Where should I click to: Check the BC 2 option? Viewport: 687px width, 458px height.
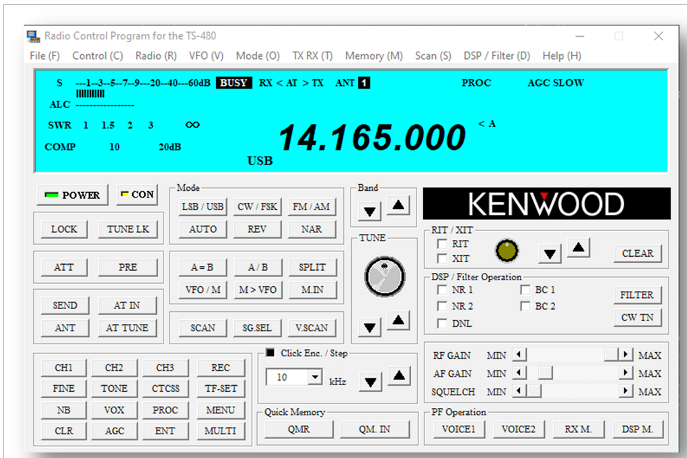(525, 306)
